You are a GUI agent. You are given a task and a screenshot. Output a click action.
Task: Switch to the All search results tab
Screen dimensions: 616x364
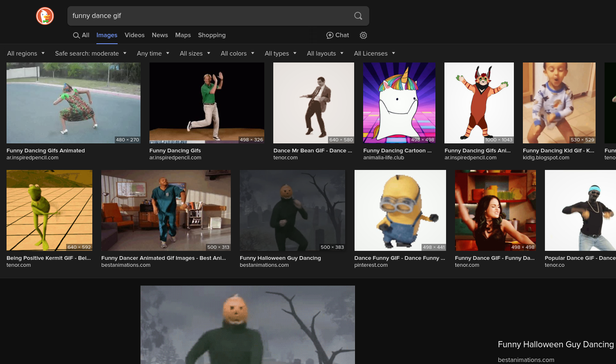click(81, 35)
